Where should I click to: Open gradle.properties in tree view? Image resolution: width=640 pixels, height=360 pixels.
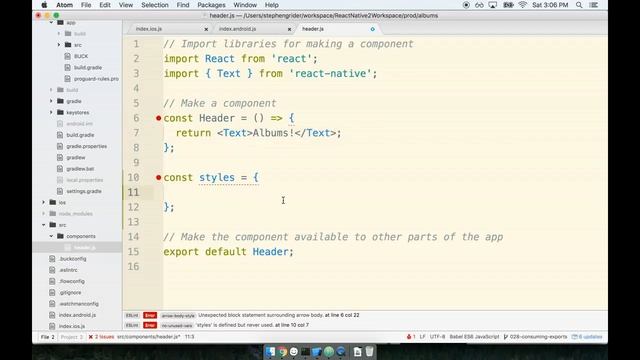coord(87,146)
